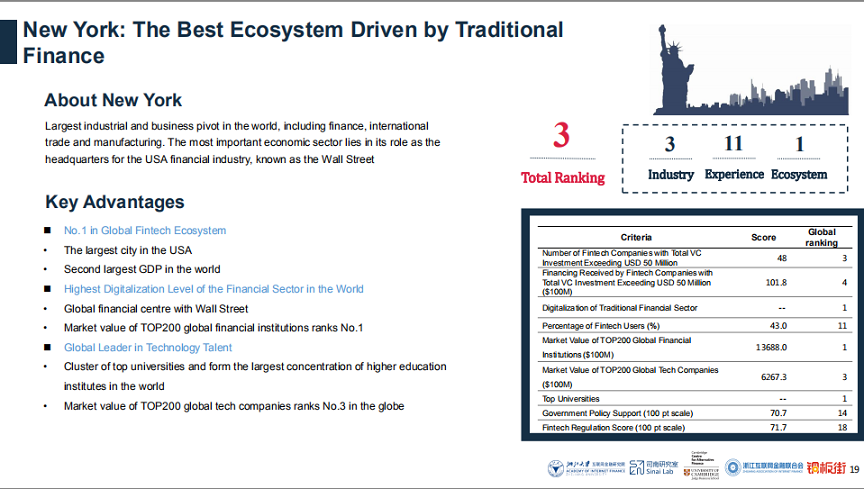
Task: Click 'Global Leader in Technology Talent'
Action: click(148, 347)
